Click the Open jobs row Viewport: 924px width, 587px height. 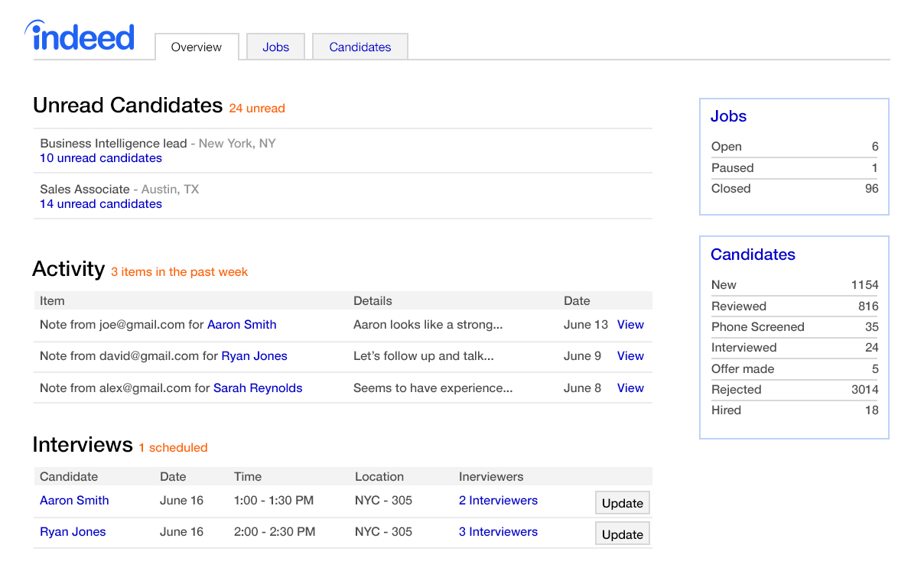click(795, 147)
